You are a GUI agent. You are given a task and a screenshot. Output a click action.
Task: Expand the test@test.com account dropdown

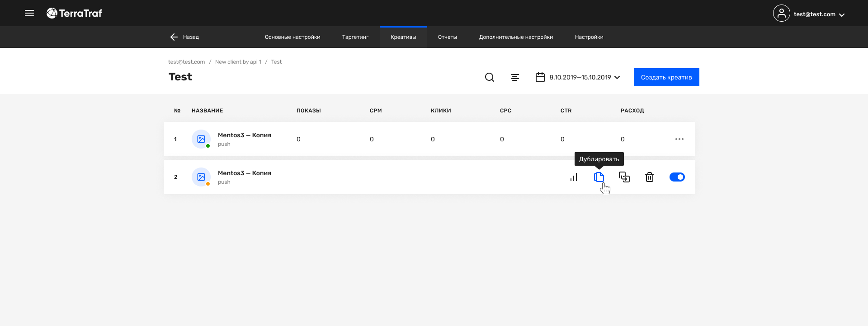(x=841, y=14)
